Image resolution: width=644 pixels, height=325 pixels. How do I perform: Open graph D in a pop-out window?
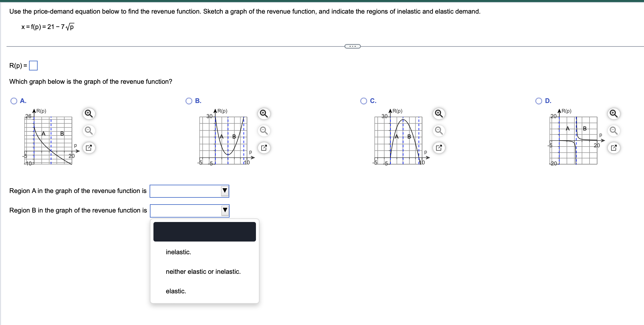tap(613, 147)
